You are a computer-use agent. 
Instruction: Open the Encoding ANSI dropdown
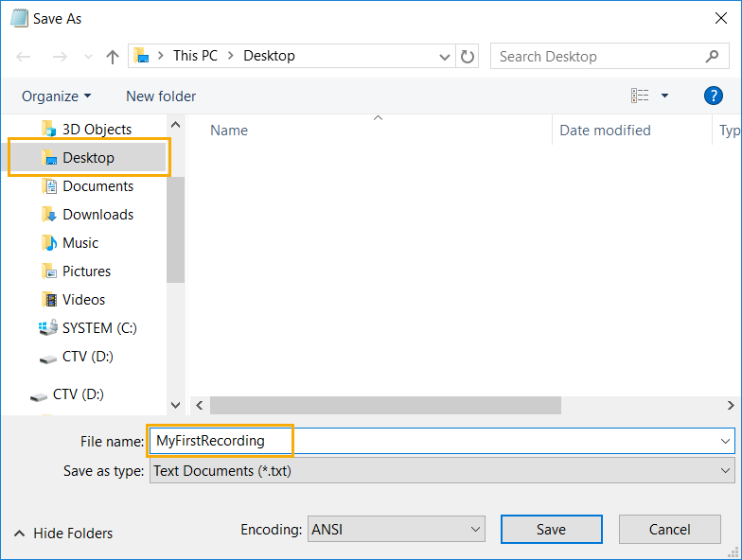pos(396,530)
